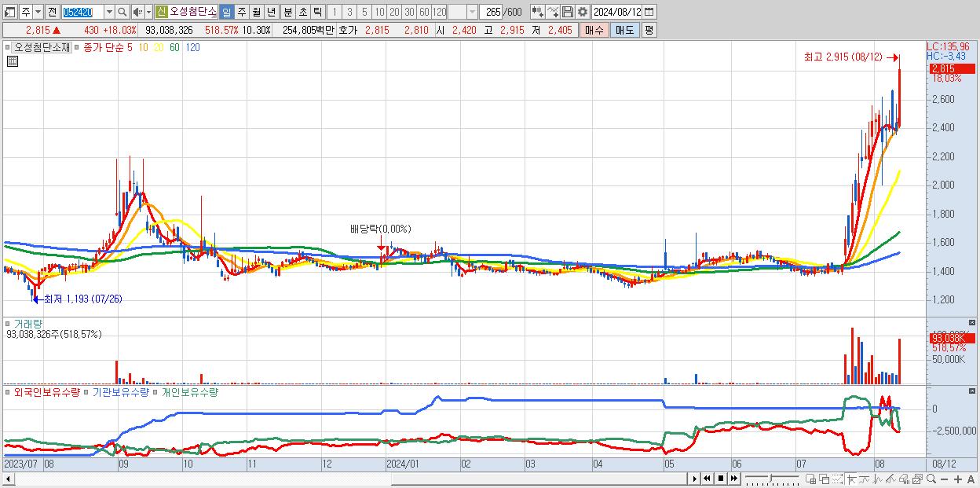Viewport: 980px width, 488px height.
Task: Expand the stock code history dropdown
Action: coord(109,12)
